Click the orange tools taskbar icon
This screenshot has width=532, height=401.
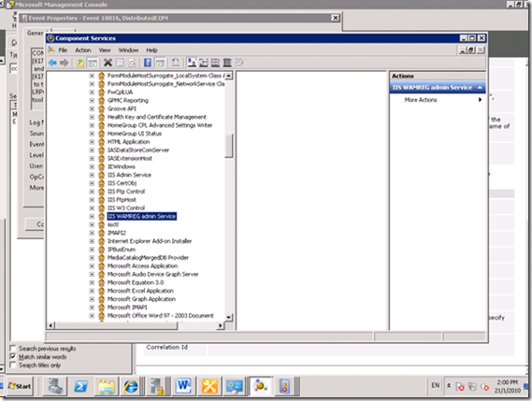click(x=209, y=386)
